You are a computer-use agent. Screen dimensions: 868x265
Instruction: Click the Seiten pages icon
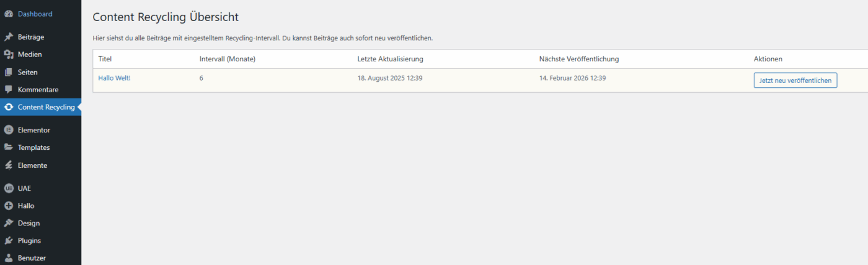tap(9, 72)
